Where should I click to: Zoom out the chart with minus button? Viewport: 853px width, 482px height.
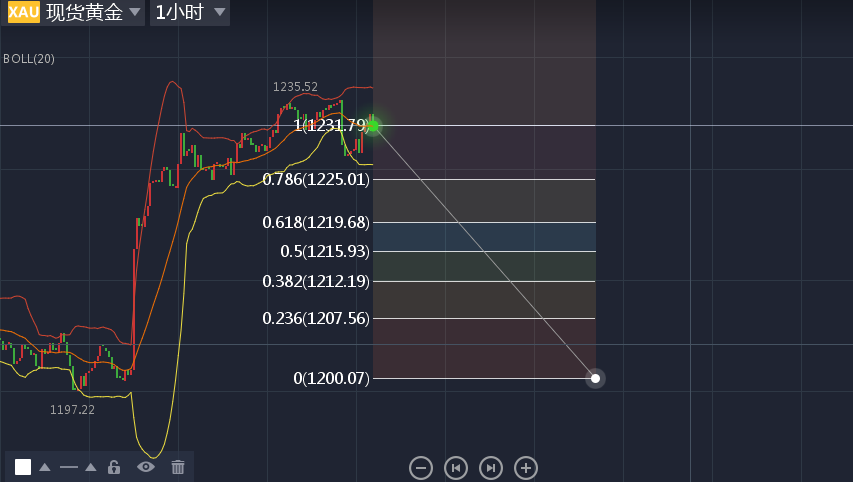coord(421,467)
